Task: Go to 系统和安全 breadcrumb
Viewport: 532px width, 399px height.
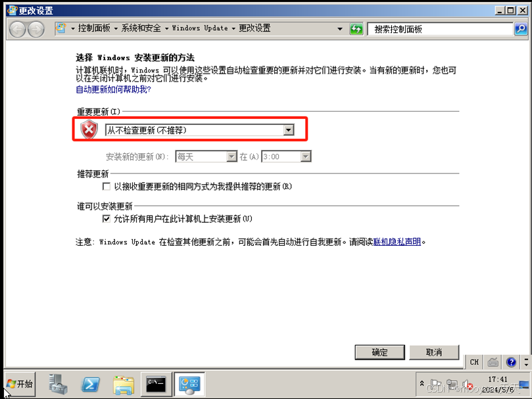Action: point(141,28)
